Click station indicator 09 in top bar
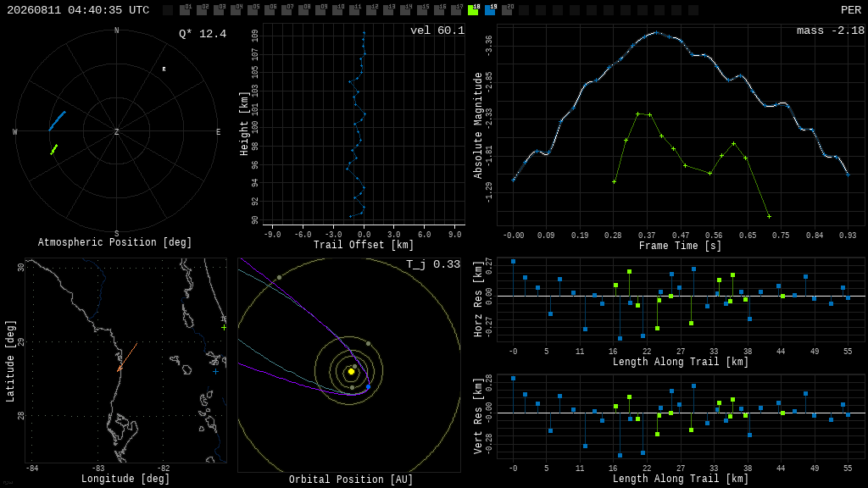The height and width of the screenshot is (488, 868). tap(320, 10)
